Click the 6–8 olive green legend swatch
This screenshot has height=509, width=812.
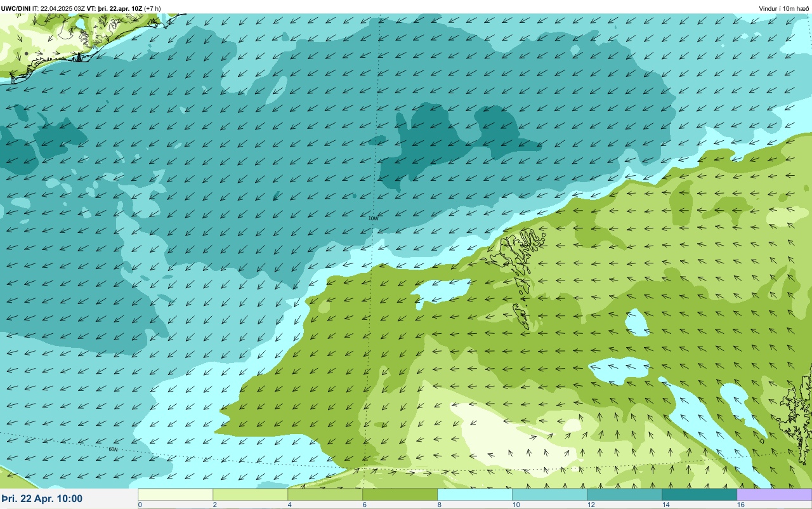pos(400,494)
